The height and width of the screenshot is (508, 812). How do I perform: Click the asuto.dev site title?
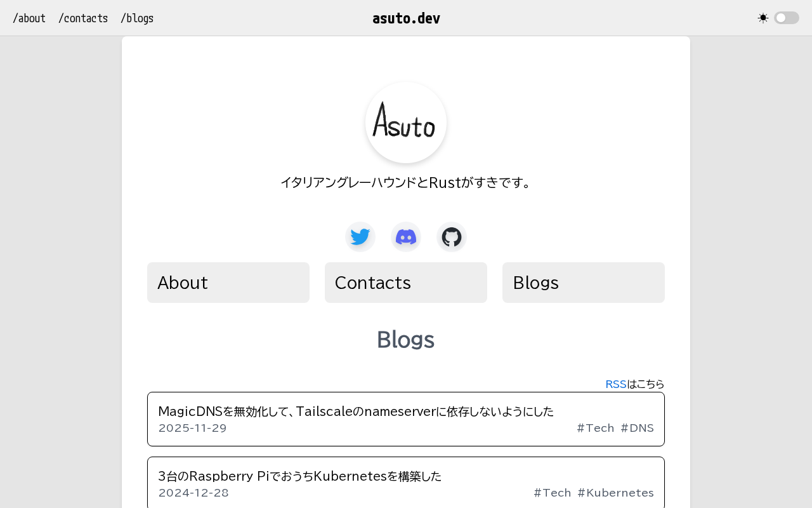tap(406, 18)
